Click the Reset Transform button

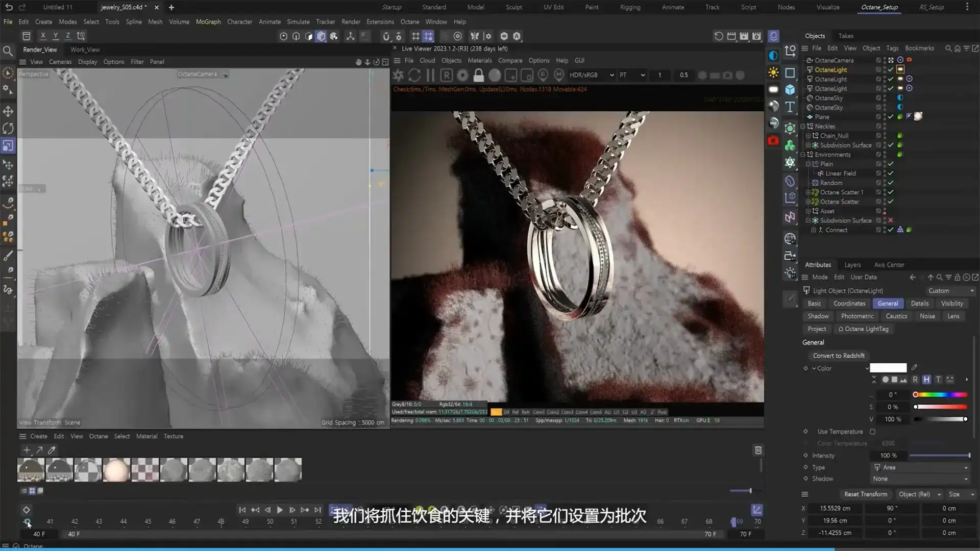coord(866,494)
